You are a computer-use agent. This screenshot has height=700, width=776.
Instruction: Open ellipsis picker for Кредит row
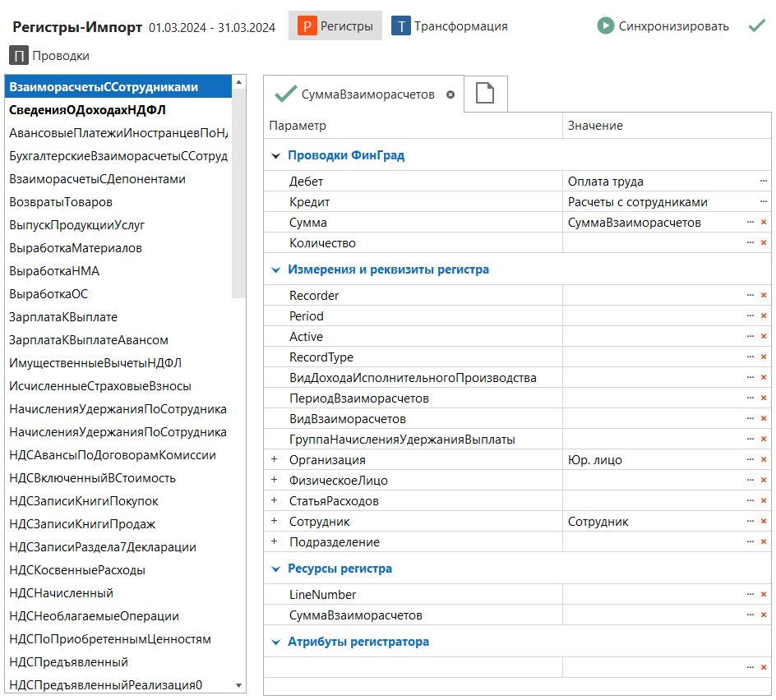coord(764,202)
